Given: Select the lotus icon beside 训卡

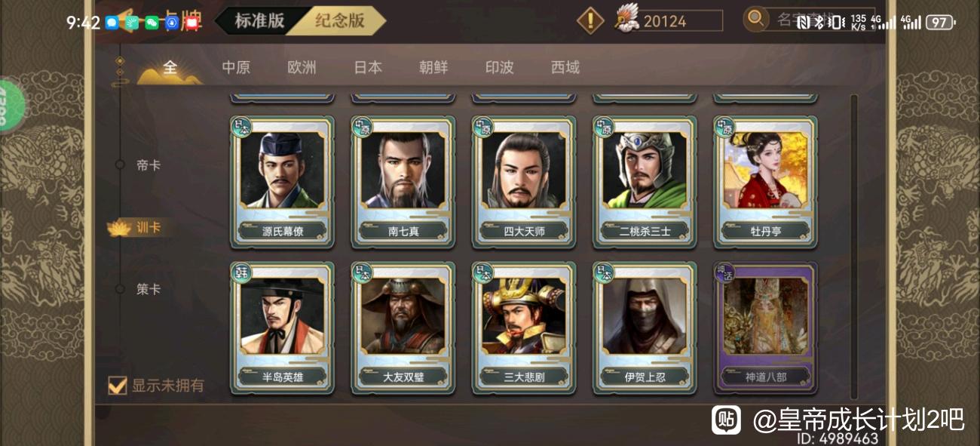Looking at the screenshot, I should pos(119,227).
